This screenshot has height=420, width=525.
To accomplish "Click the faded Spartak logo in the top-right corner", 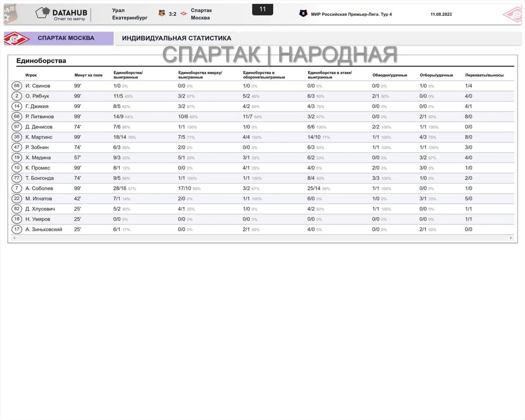I will [x=512, y=15].
